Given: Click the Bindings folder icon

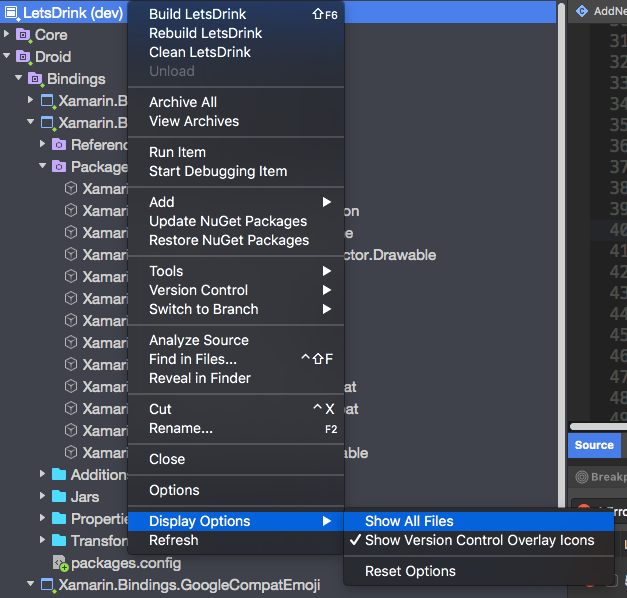Looking at the screenshot, I should click(36, 79).
